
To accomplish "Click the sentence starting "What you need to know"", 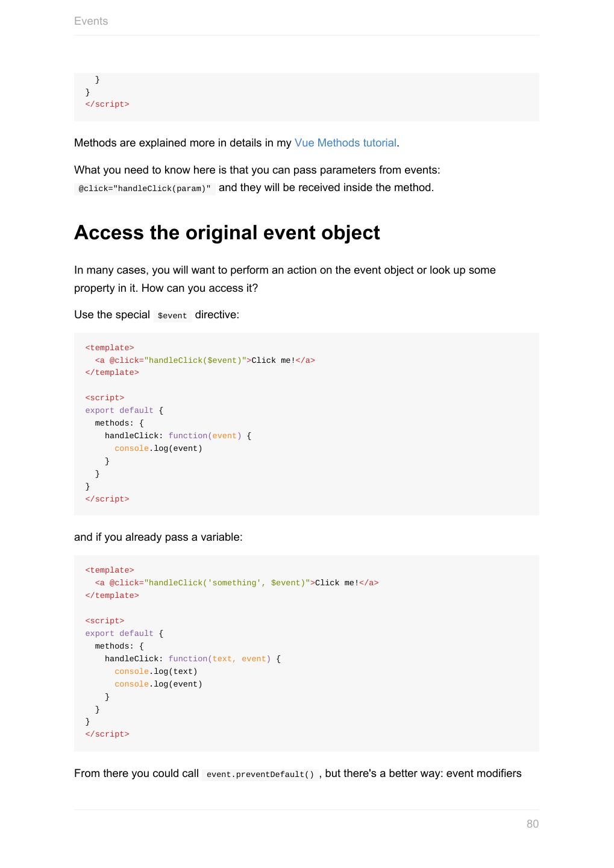I will click(257, 170).
